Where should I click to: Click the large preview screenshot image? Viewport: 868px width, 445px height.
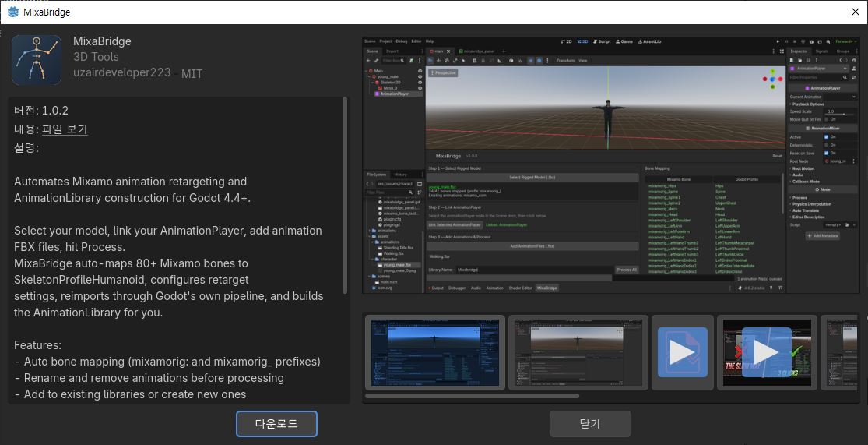[x=610, y=165]
